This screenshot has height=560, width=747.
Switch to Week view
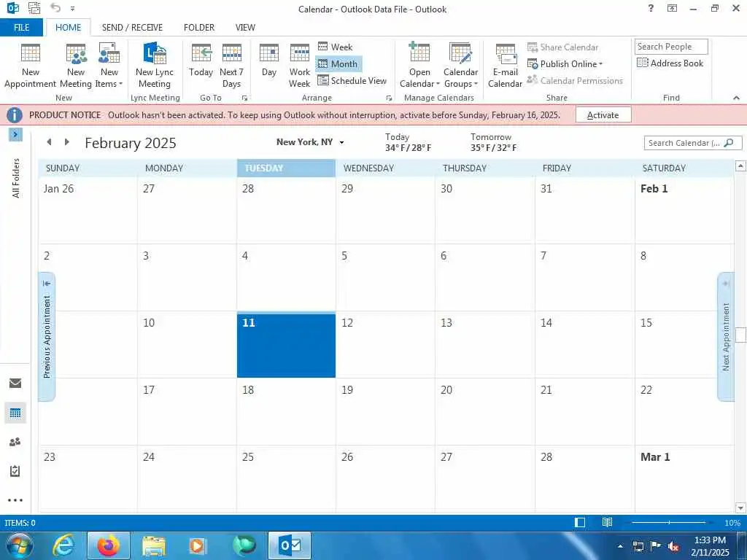[336, 47]
